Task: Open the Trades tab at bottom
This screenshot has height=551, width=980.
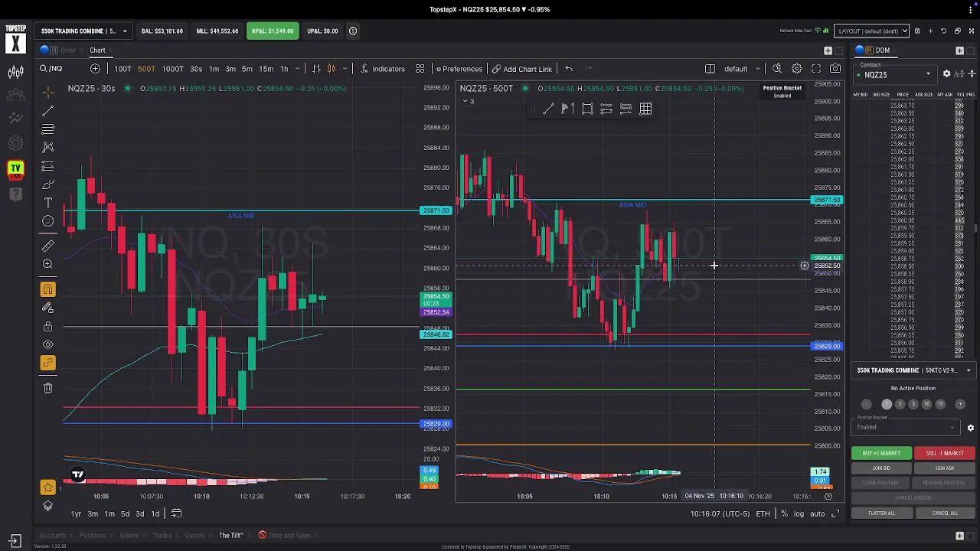Action: tap(162, 535)
